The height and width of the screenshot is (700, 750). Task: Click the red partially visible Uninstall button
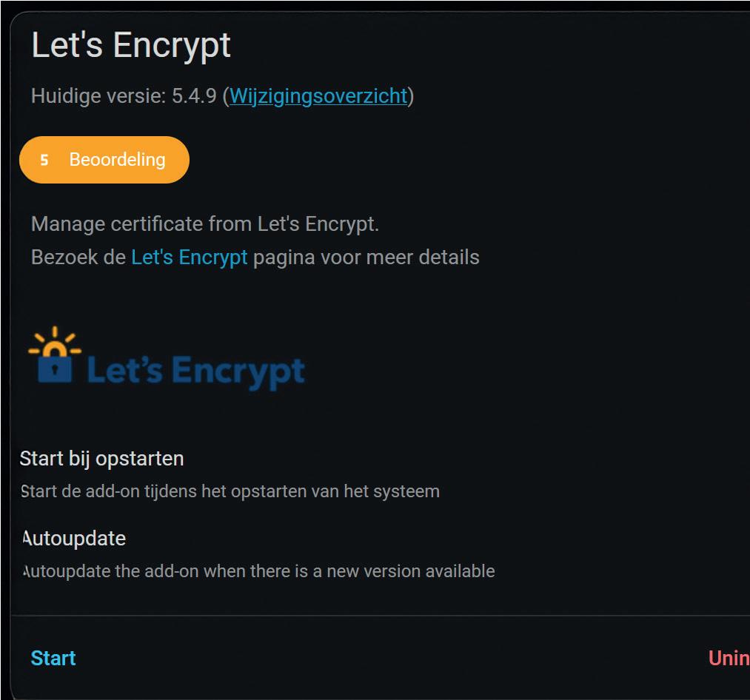(729, 658)
